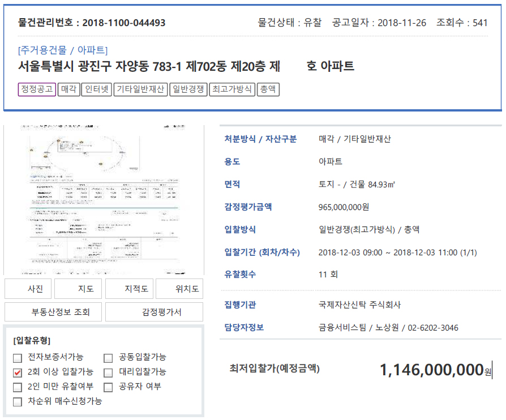Click the 정정공고 tag badge
The image size is (506, 420).
click(x=37, y=89)
